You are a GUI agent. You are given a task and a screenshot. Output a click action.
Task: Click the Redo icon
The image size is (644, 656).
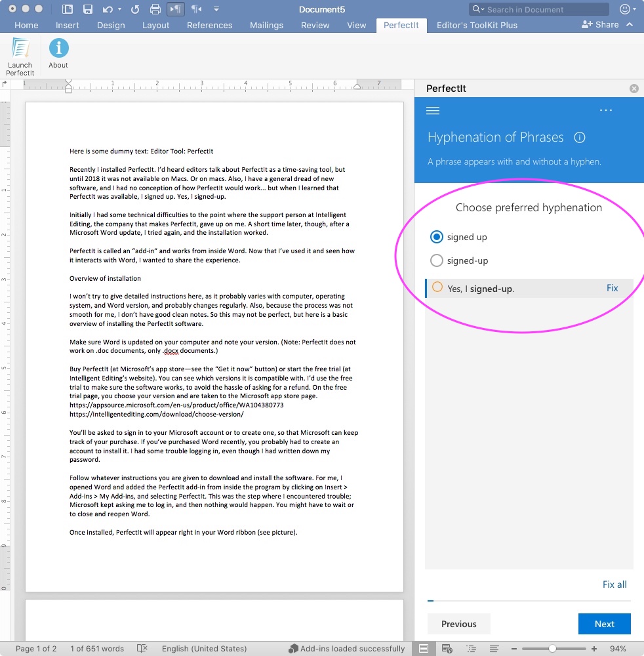(x=134, y=9)
